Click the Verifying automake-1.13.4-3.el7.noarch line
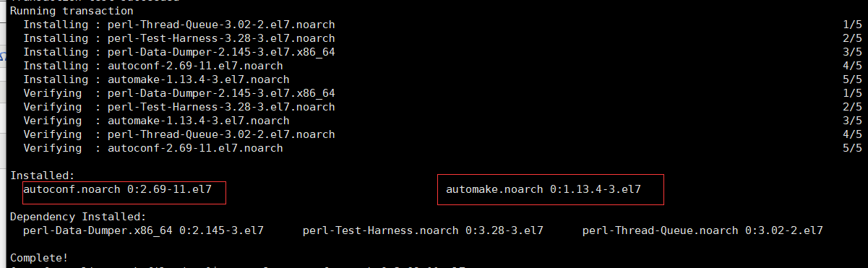Image resolution: width=868 pixels, height=268 pixels. point(156,121)
